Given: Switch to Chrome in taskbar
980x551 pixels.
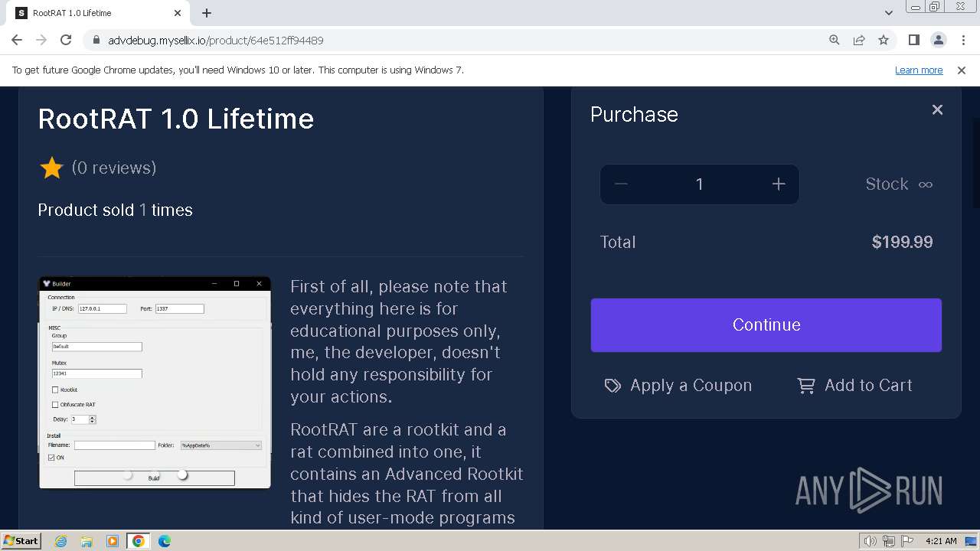Looking at the screenshot, I should [x=139, y=541].
